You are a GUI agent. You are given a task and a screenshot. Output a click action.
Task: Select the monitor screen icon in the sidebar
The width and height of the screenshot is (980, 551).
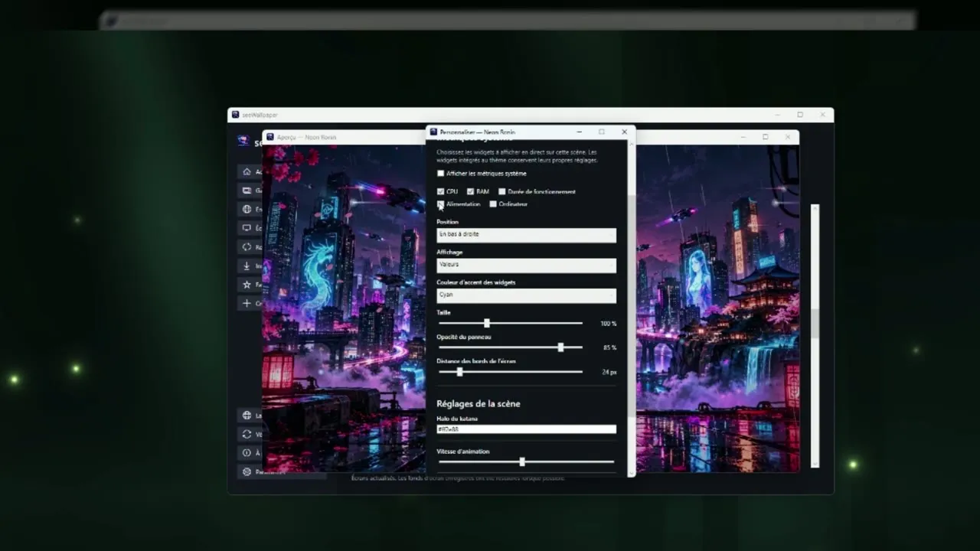coord(247,228)
